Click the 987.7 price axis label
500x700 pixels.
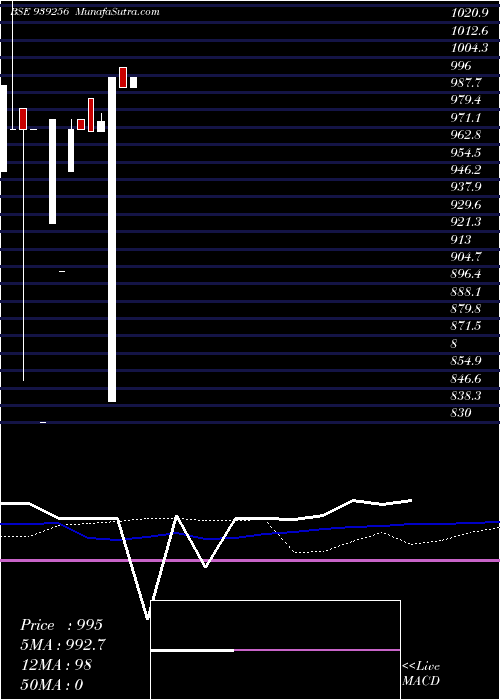(466, 83)
